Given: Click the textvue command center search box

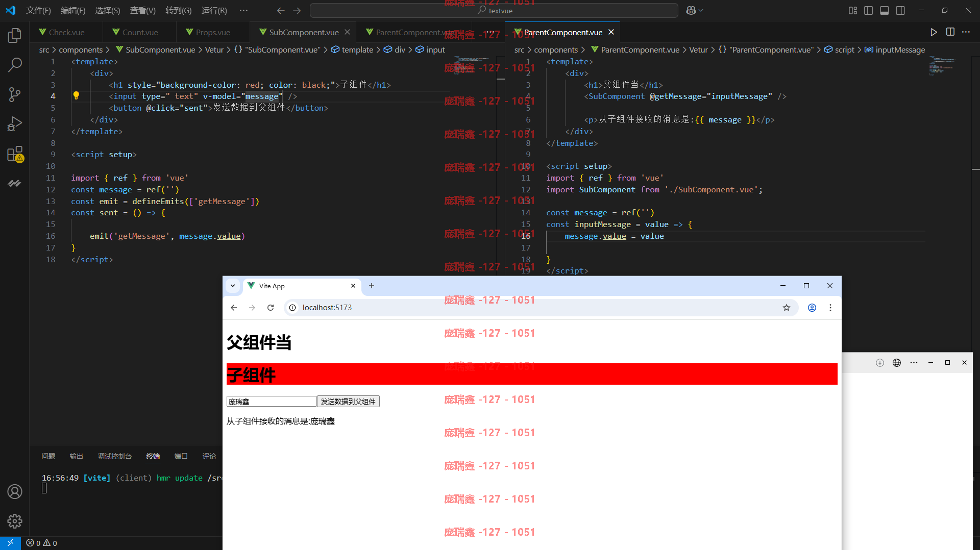Looking at the screenshot, I should click(x=494, y=10).
